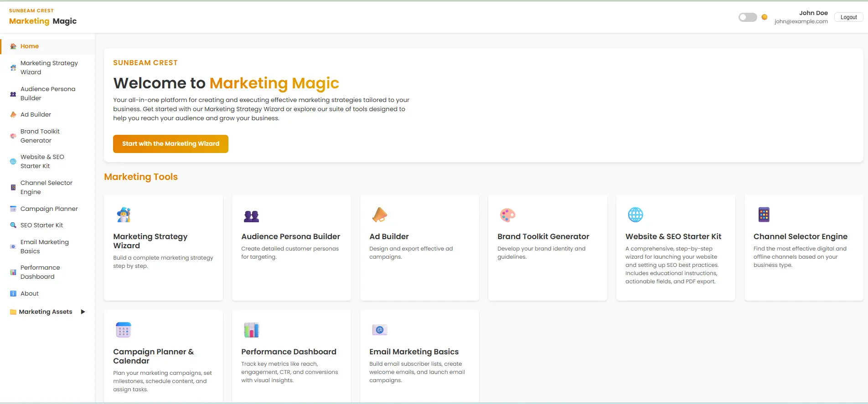Open Campaign Planner from the sidebar
Image resolution: width=868 pixels, height=404 pixels.
coord(49,209)
